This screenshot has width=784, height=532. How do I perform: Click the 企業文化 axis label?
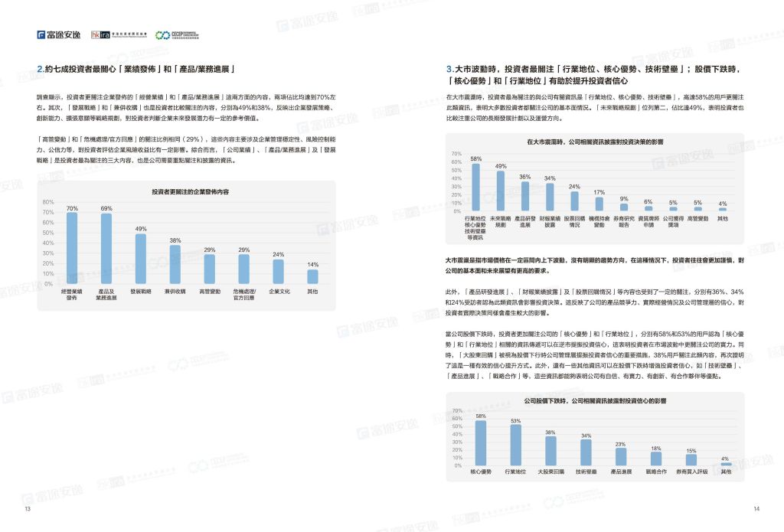(279, 292)
